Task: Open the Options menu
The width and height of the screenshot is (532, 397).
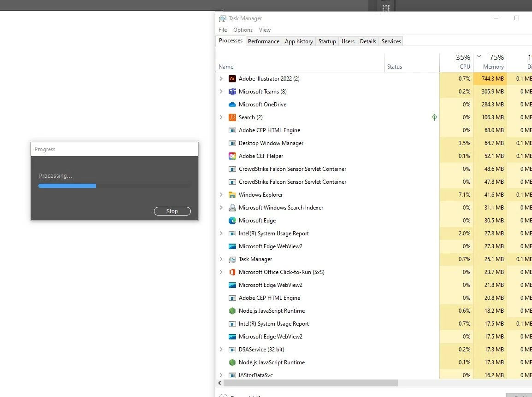Action: [243, 30]
